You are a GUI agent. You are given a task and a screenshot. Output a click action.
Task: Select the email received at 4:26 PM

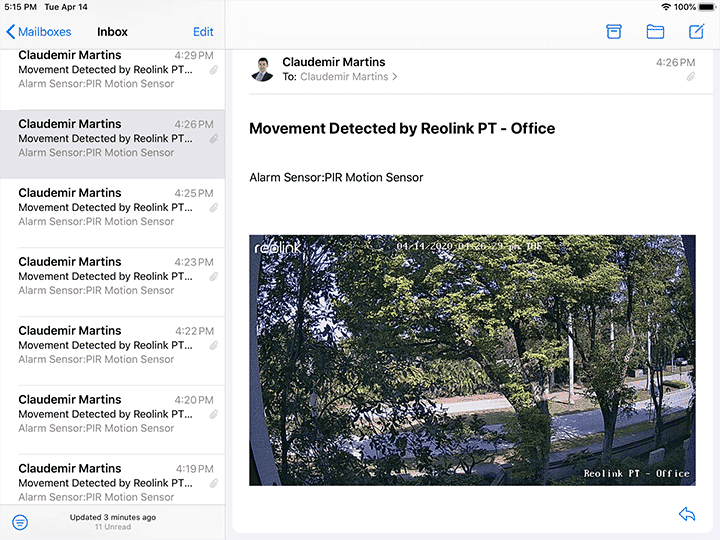[x=110, y=139]
